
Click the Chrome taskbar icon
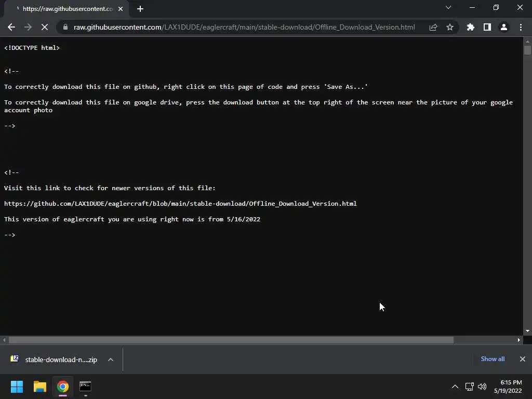[x=63, y=387]
